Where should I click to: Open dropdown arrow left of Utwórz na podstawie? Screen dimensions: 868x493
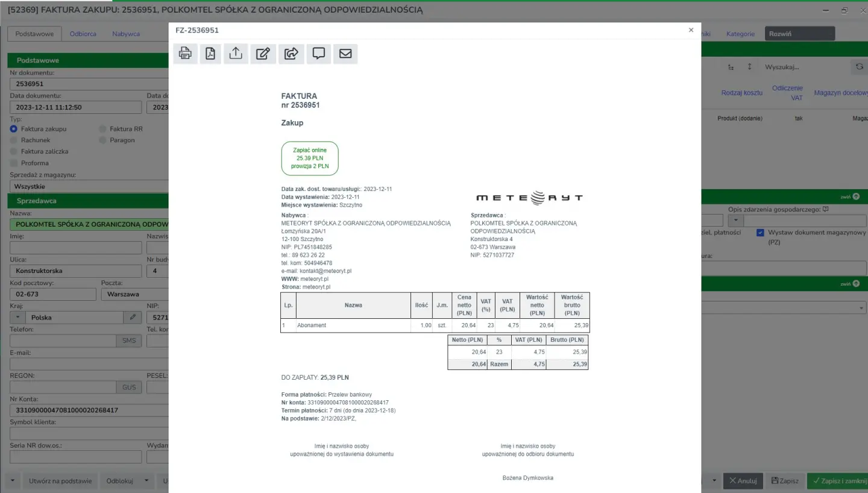[13, 481]
